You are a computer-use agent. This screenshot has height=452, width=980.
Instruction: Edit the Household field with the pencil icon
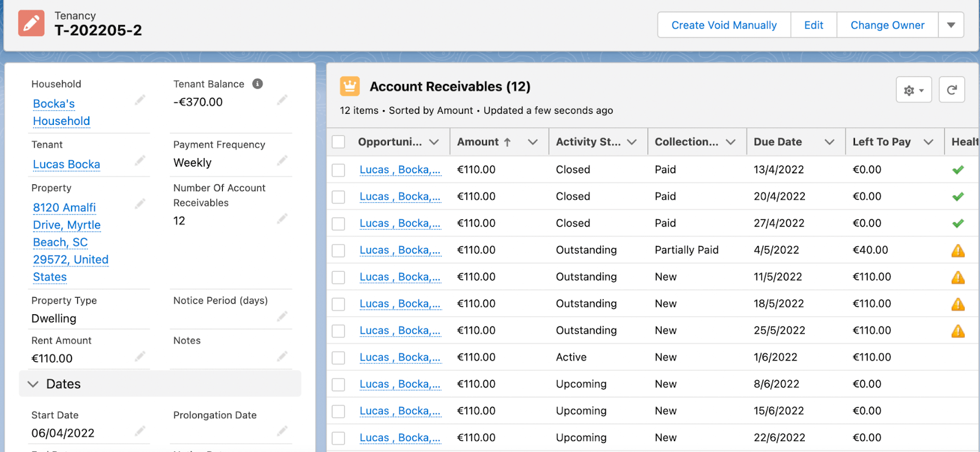coord(140,100)
